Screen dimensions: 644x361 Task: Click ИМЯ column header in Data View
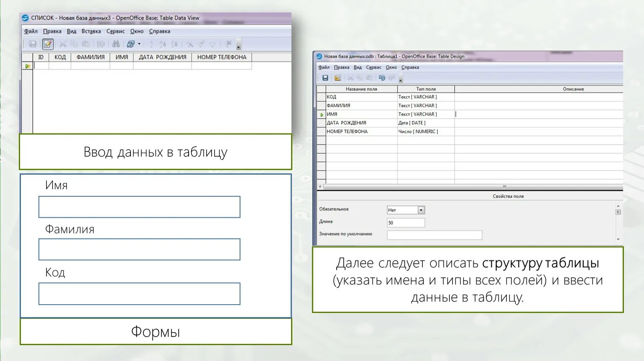pos(122,57)
